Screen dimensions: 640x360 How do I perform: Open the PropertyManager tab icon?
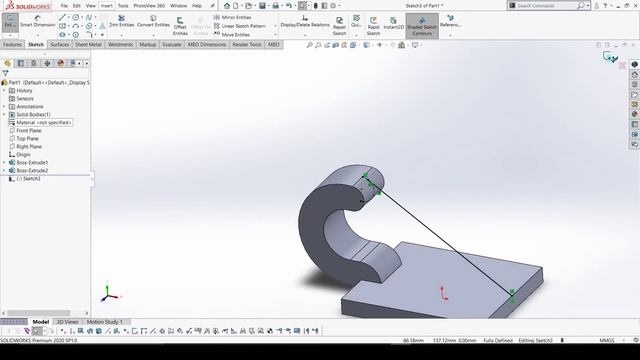click(x=21, y=63)
